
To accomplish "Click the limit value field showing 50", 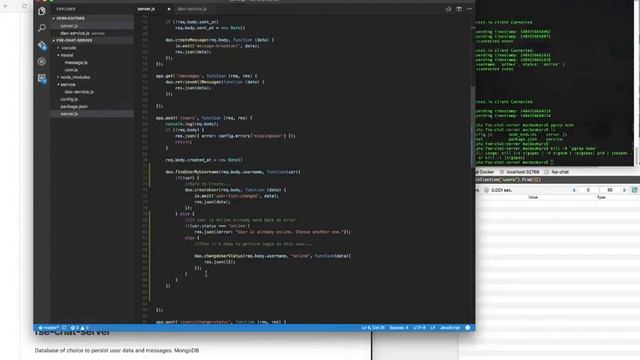I will (x=610, y=190).
